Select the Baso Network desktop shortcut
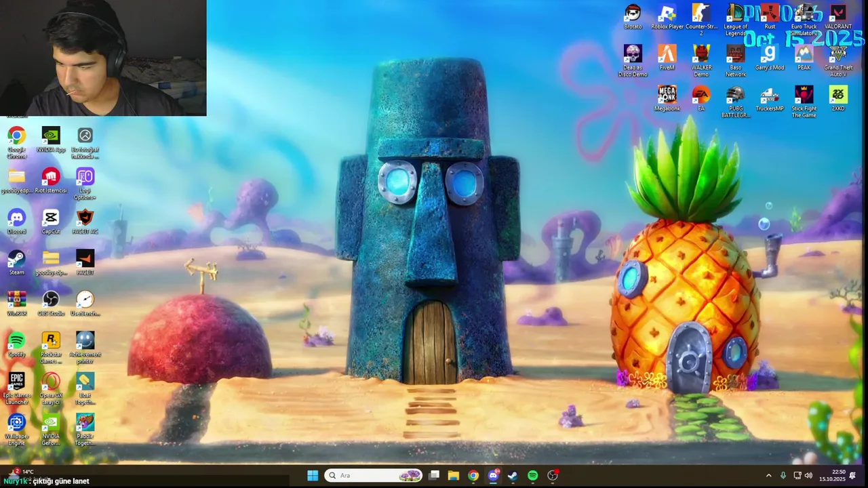The height and width of the screenshot is (488, 868). 735,61
